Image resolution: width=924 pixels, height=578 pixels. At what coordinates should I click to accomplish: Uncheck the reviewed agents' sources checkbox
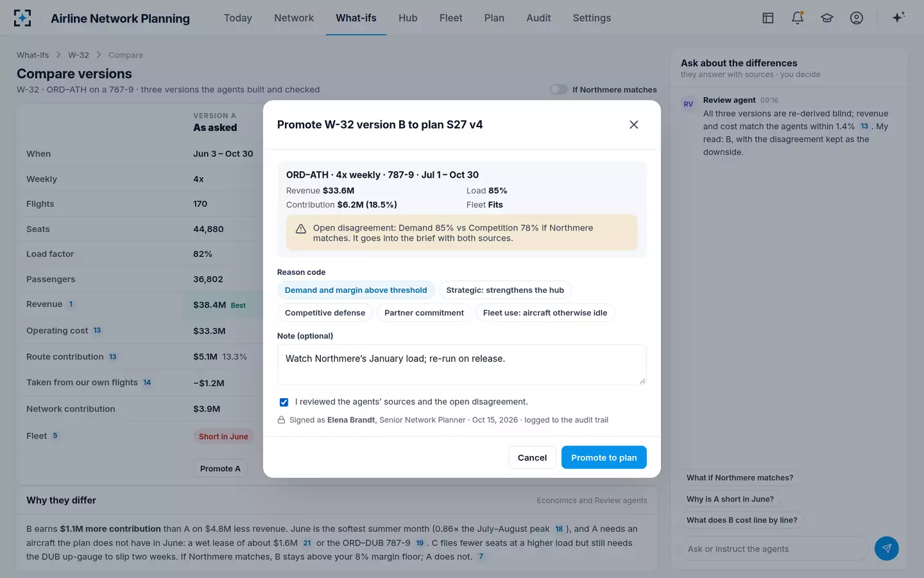[x=284, y=402]
